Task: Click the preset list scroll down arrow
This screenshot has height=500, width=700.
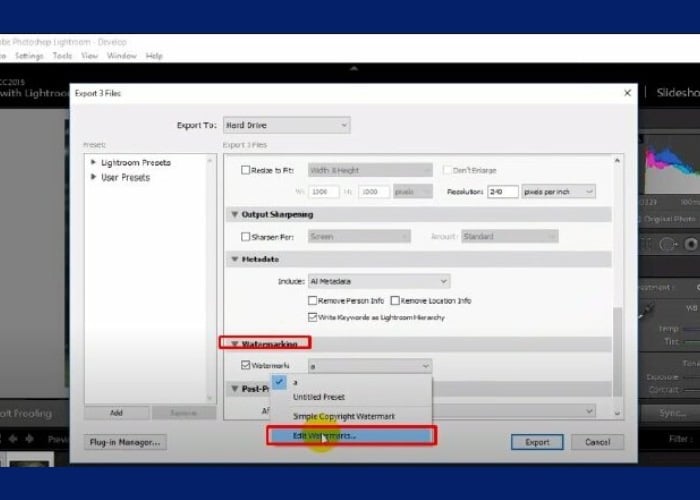Action: coord(210,397)
